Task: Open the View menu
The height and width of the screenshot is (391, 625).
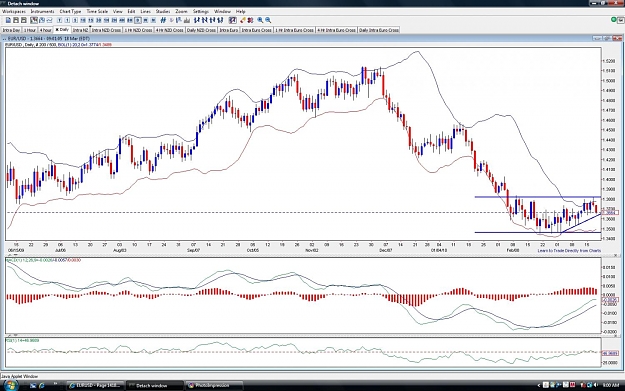Action: [118, 12]
